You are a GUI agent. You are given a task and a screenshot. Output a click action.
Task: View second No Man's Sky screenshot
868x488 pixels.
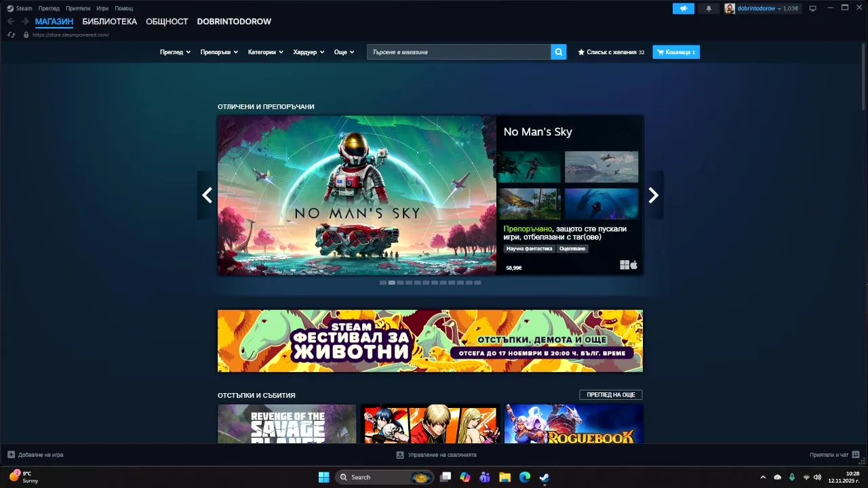coord(601,167)
